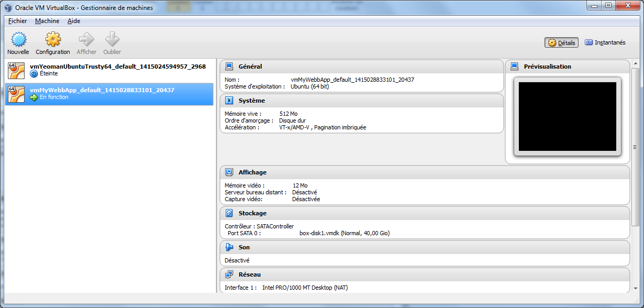Click the Son section speaker icon
The width and height of the screenshot is (644, 308).
[x=229, y=247]
